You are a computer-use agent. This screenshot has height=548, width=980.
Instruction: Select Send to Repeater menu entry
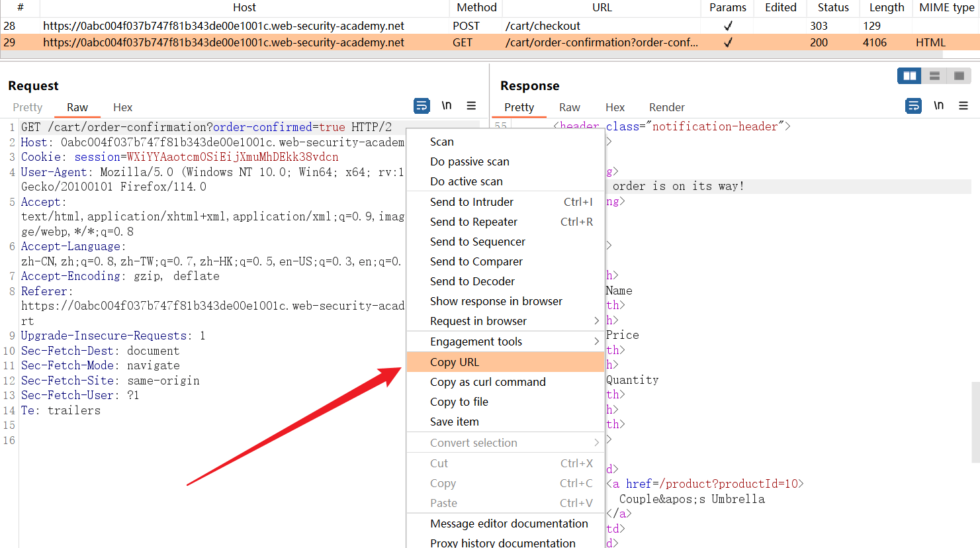474,222
